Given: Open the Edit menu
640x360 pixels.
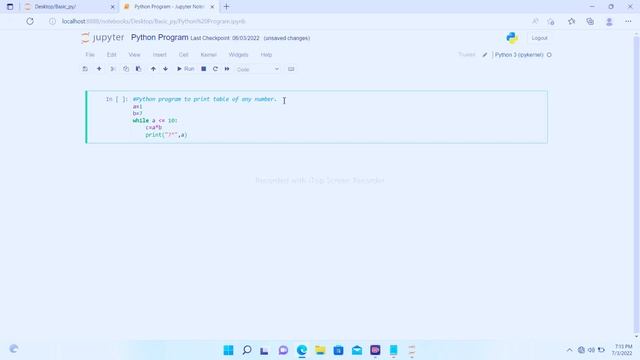Looking at the screenshot, I should pyautogui.click(x=111, y=55).
